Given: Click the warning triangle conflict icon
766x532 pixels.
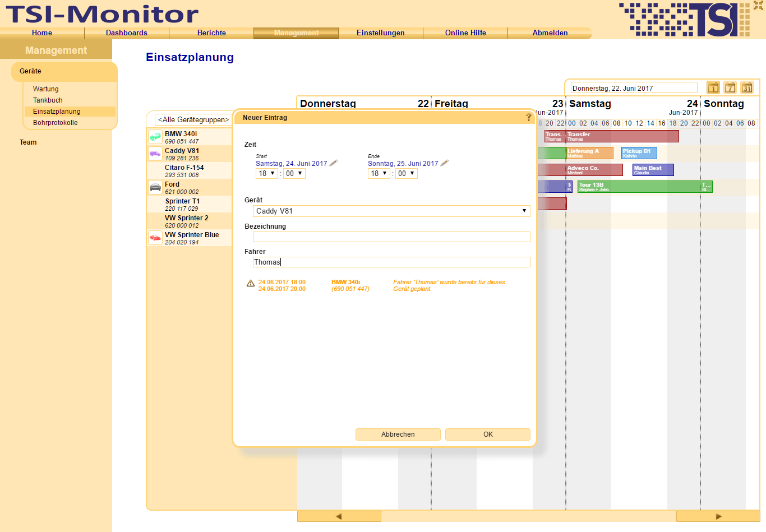Looking at the screenshot, I should [x=251, y=284].
